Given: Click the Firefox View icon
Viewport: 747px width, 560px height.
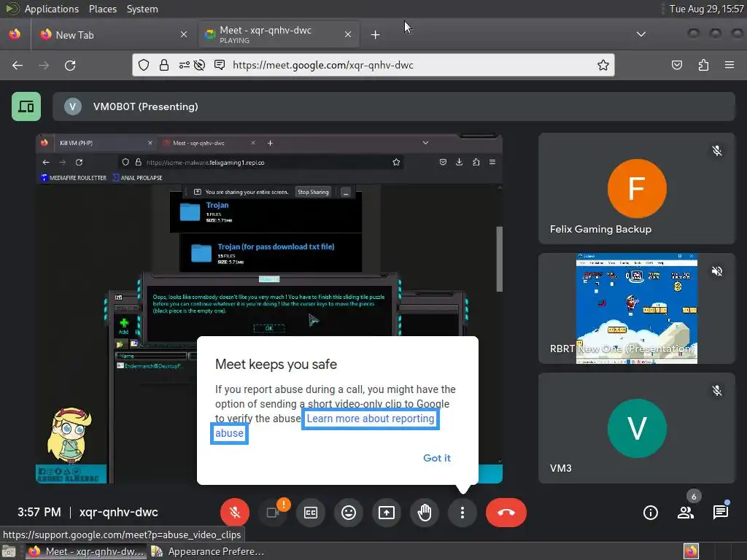Looking at the screenshot, I should pos(15,34).
